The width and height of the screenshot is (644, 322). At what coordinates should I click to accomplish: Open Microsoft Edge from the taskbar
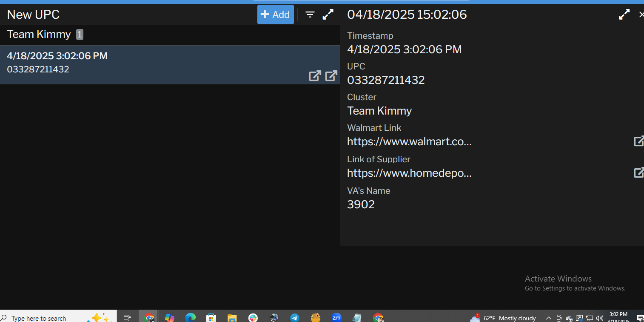(x=190, y=318)
